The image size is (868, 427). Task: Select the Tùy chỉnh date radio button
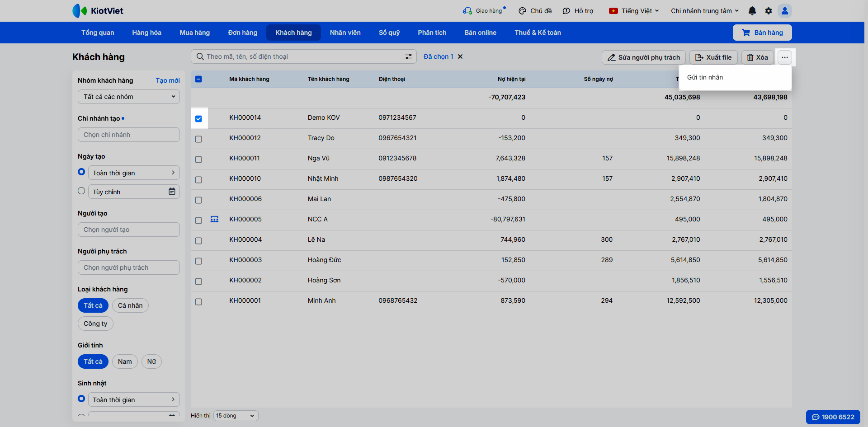click(81, 191)
